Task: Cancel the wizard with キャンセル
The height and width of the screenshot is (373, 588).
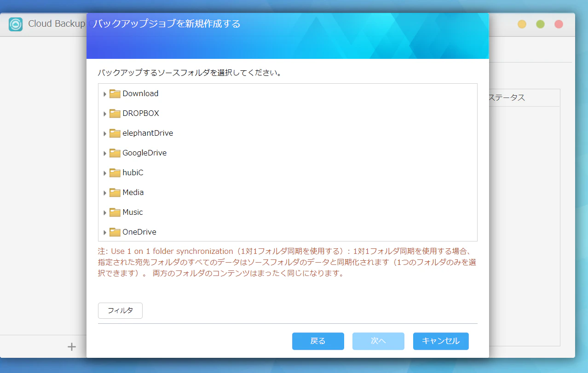Action: coord(441,341)
